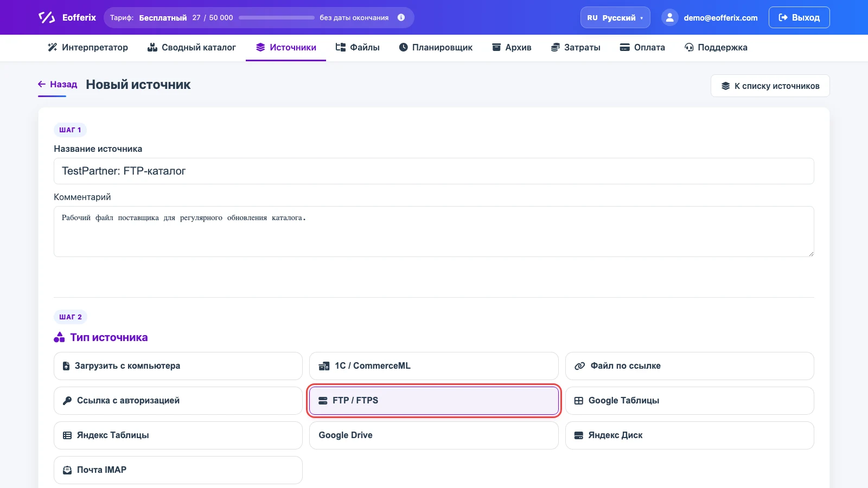The image size is (868, 488).
Task: Select Google Таблицы as source type
Action: point(690,401)
